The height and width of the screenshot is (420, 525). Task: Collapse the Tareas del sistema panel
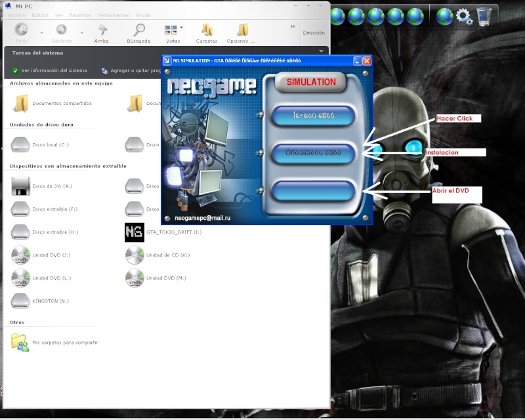click(321, 51)
